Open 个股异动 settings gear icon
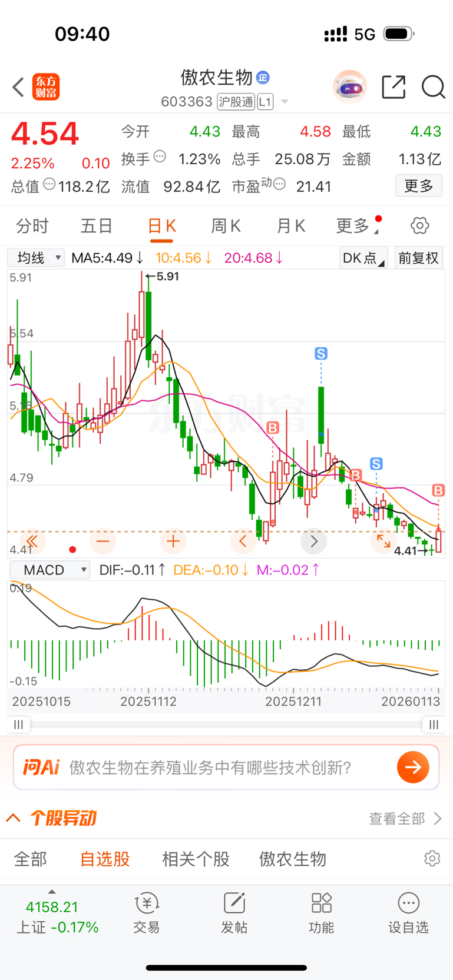Image resolution: width=453 pixels, height=980 pixels. click(x=432, y=859)
